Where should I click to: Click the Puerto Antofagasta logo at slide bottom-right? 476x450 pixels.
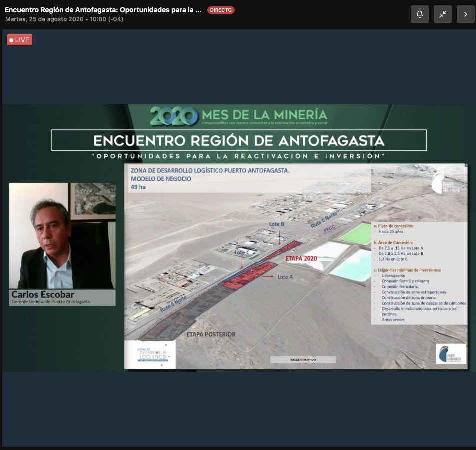point(451,354)
